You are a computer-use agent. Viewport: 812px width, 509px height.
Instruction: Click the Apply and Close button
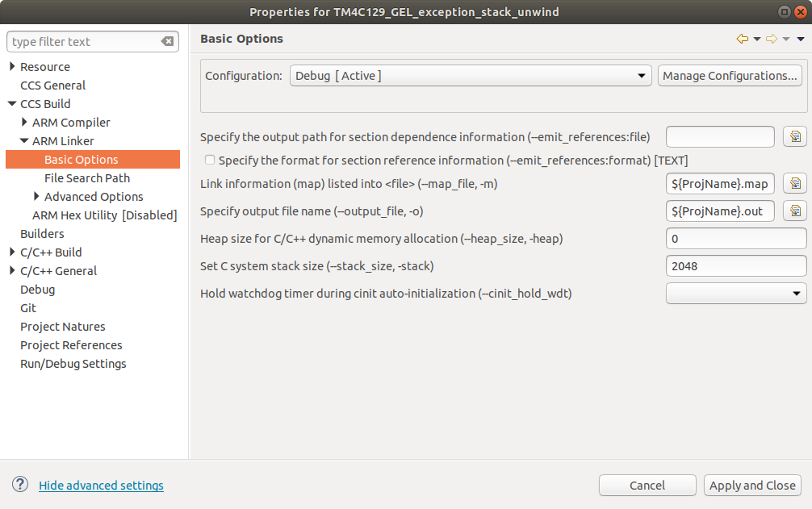coord(752,485)
